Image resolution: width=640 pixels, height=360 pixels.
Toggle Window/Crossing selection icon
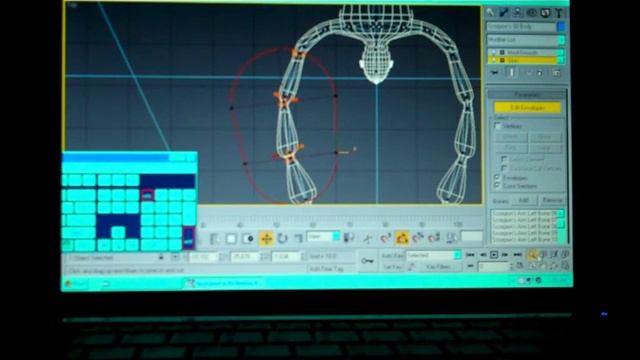pyautogui.click(x=248, y=239)
